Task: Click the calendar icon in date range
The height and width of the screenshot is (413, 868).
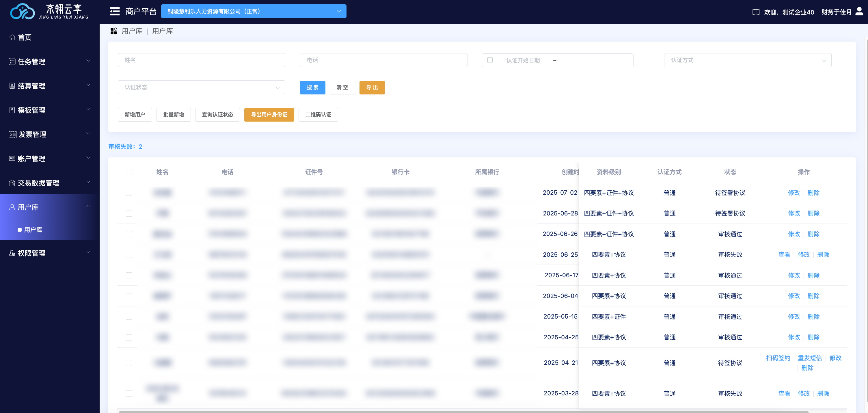Action: click(x=490, y=60)
